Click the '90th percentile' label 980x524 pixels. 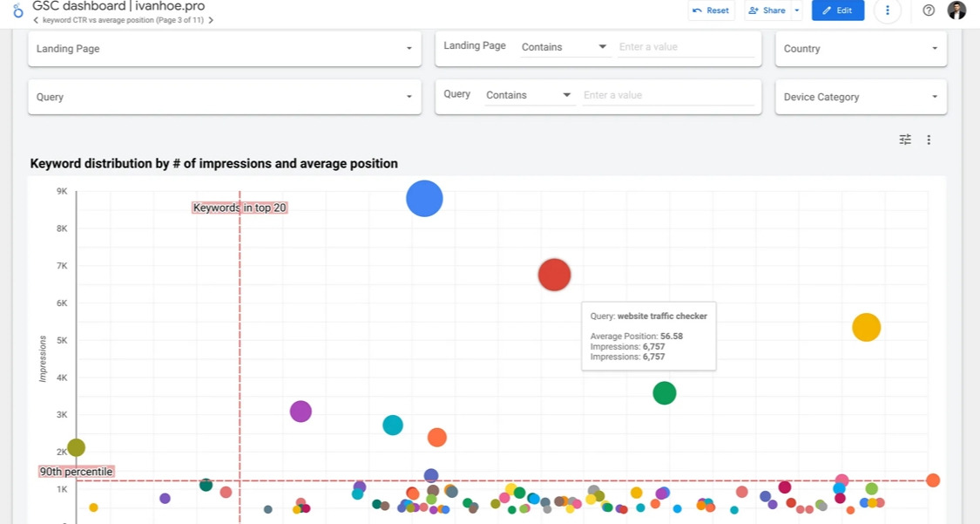77,472
